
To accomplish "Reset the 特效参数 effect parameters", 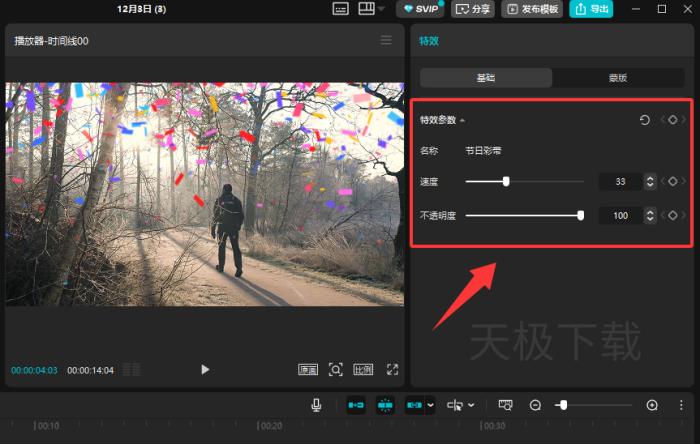I will pyautogui.click(x=645, y=120).
